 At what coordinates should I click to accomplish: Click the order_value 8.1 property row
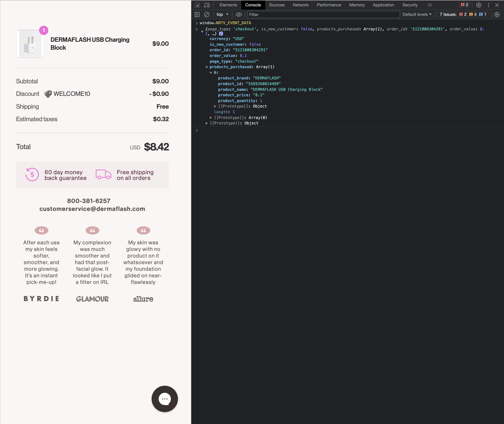pyautogui.click(x=228, y=56)
